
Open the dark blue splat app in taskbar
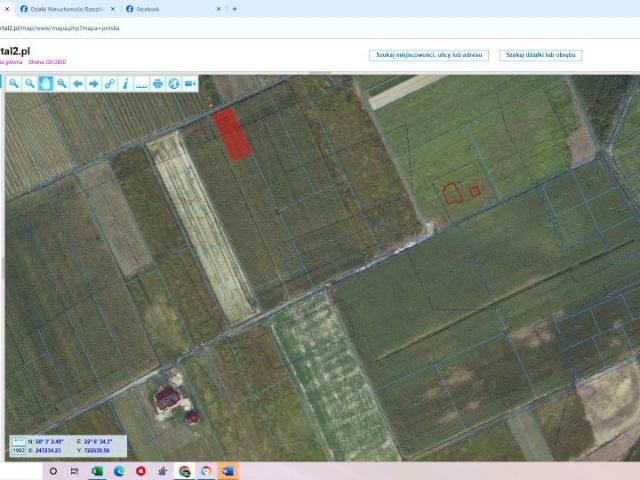(x=162, y=471)
